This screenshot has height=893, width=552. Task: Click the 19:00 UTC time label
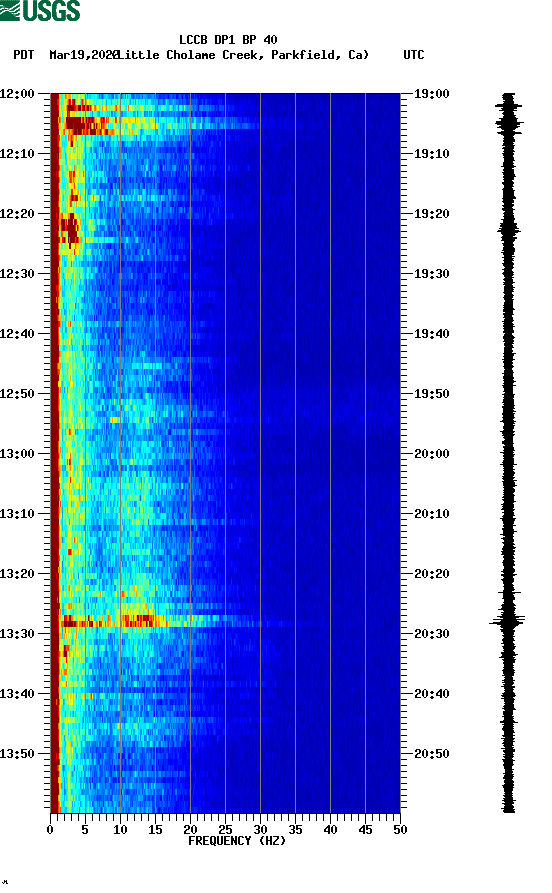pos(431,93)
